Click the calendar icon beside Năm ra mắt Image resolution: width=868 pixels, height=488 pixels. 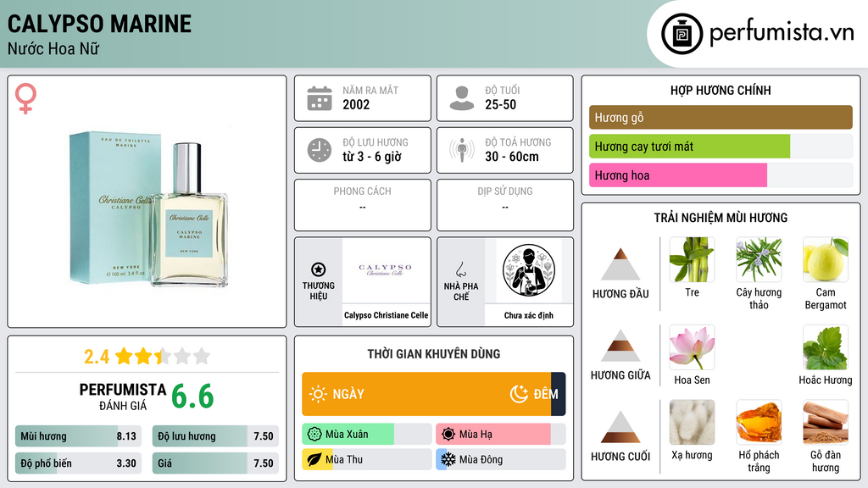pyautogui.click(x=320, y=98)
